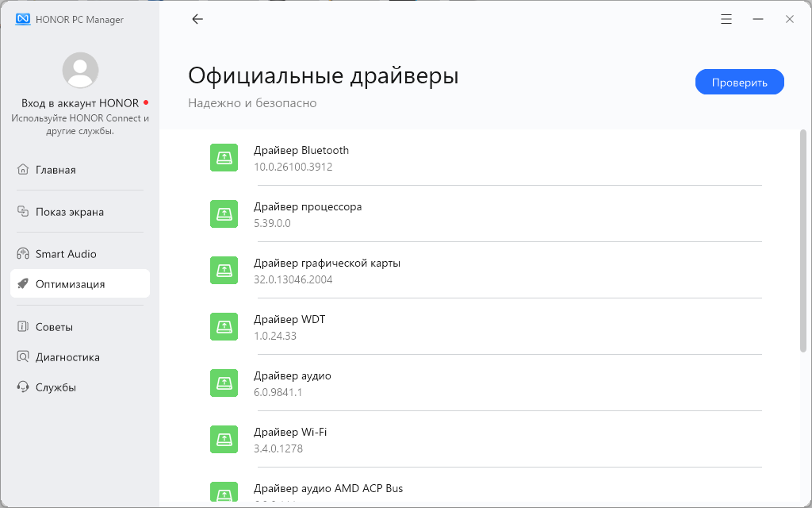
Task: Open the Оптимизация sidebar item
Action: click(70, 284)
